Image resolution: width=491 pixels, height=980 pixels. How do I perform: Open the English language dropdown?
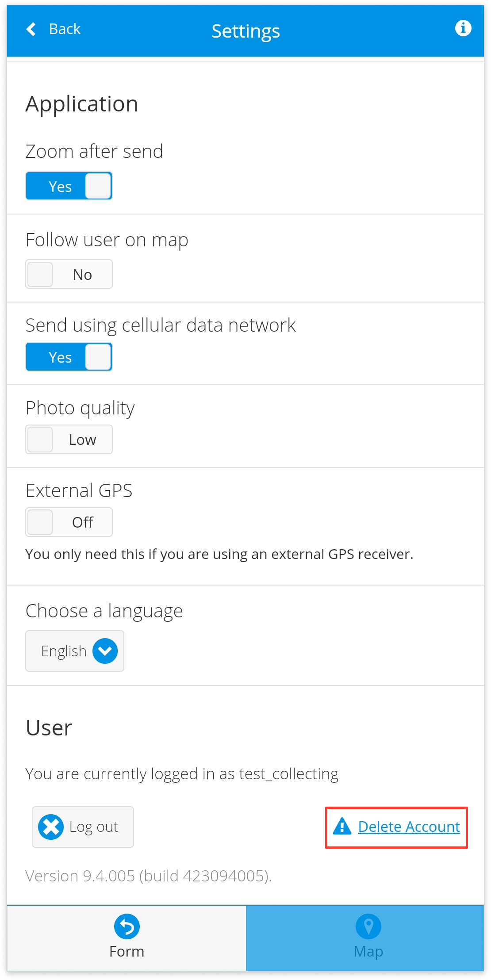(74, 651)
